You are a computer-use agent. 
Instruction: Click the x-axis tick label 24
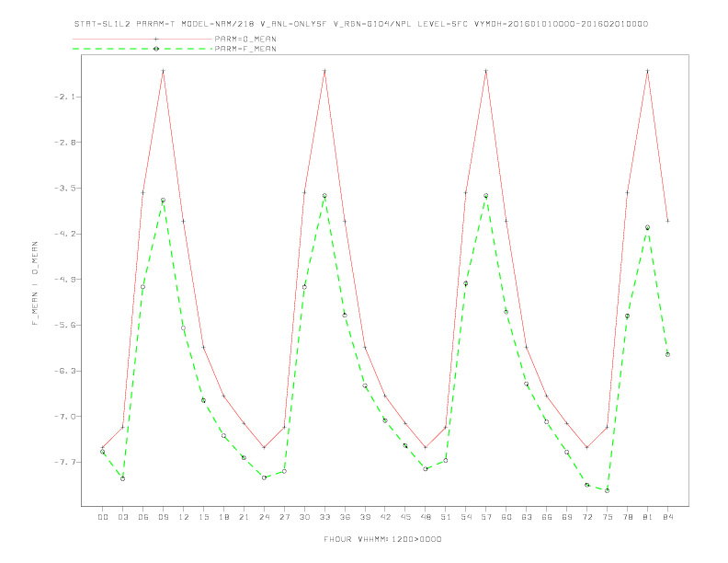coord(264,517)
